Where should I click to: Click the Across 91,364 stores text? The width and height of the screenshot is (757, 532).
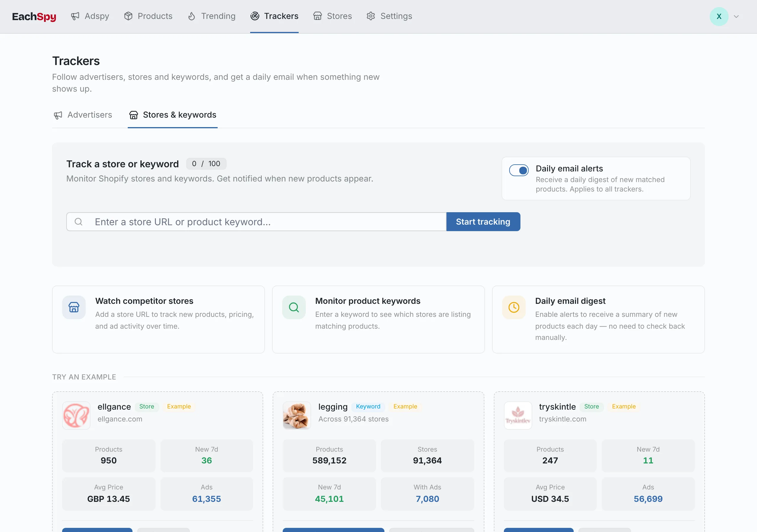(x=353, y=419)
